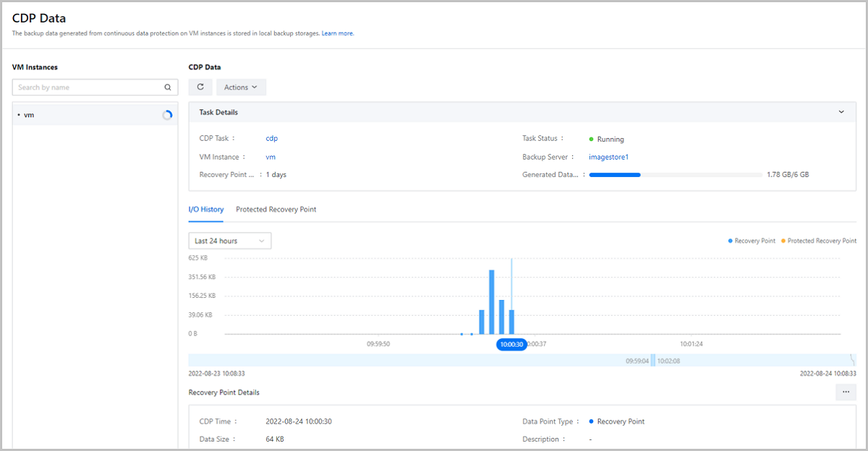The height and width of the screenshot is (451, 868).
Task: Click the 10:00:30 timeline marker
Action: click(x=510, y=344)
